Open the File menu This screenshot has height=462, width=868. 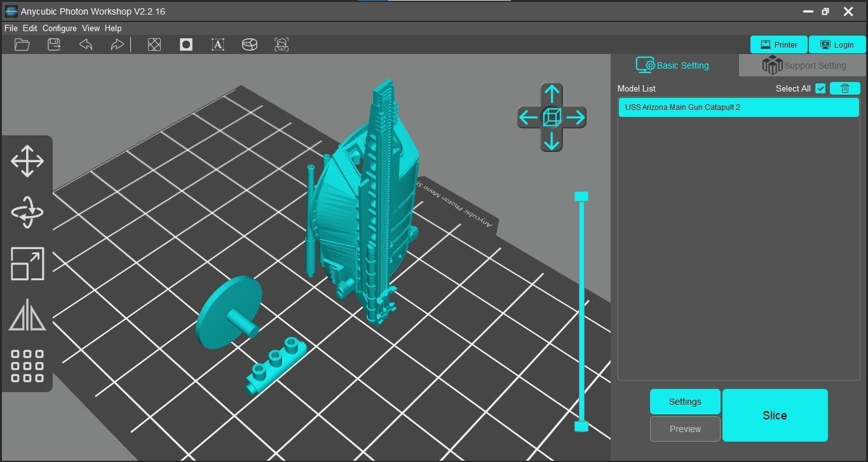click(x=11, y=29)
